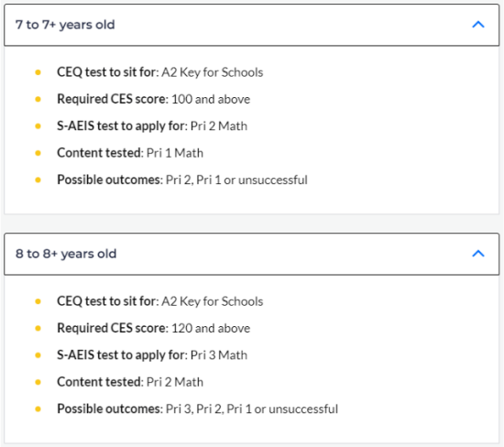This screenshot has height=447, width=504.
Task: Click bullet dot beside 'Required CES score: 100 and above'
Action: coord(38,99)
